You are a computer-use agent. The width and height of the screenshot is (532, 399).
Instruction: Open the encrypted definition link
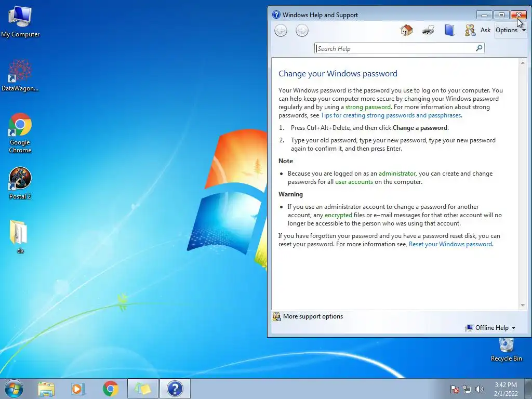[x=338, y=215]
